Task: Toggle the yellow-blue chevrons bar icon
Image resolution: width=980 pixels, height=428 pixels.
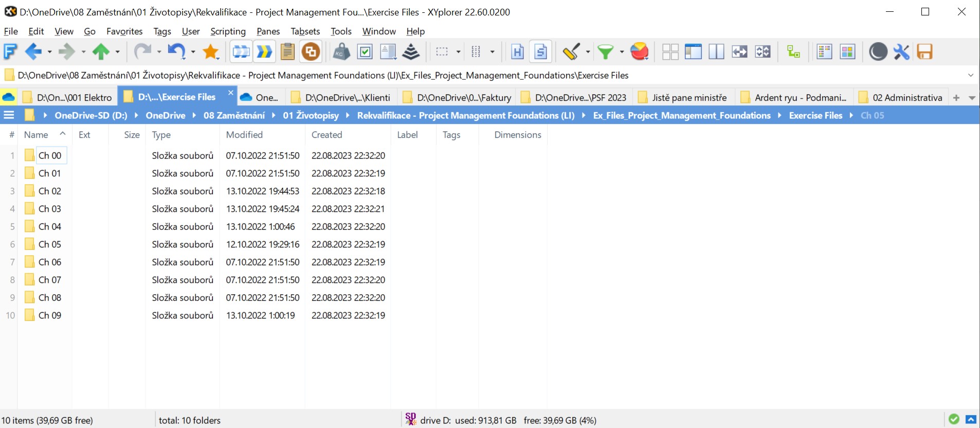Action: 264,51
